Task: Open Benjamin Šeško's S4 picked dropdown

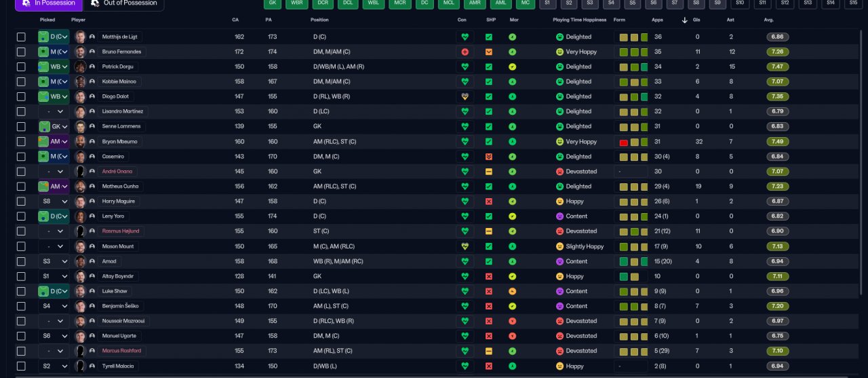Action: click(54, 306)
